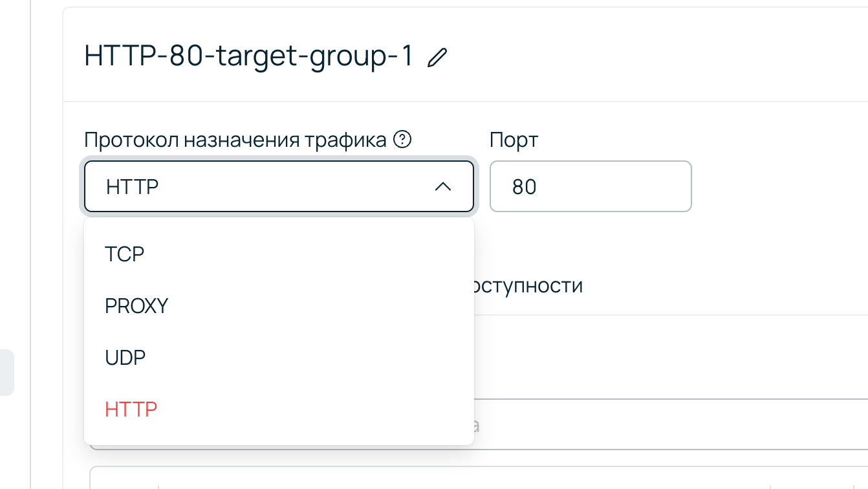Click the question mark help icon next to protocol label
The height and width of the screenshot is (489, 868).
402,139
